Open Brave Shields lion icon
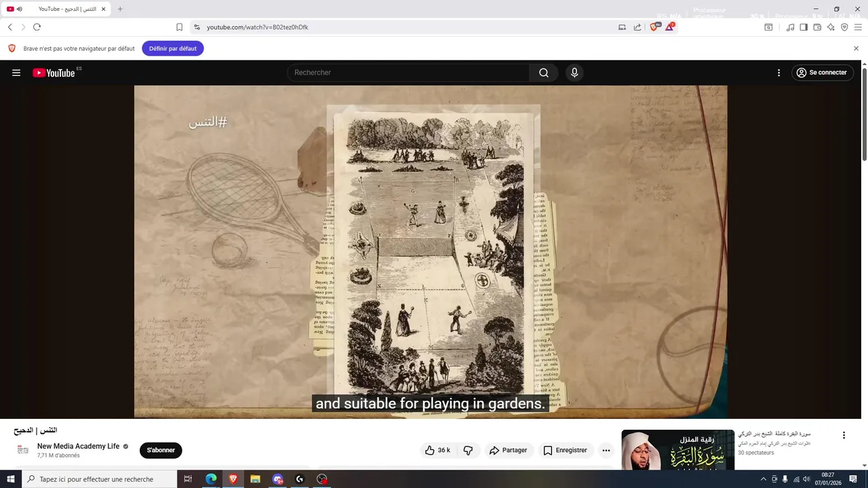868x488 pixels. (654, 27)
